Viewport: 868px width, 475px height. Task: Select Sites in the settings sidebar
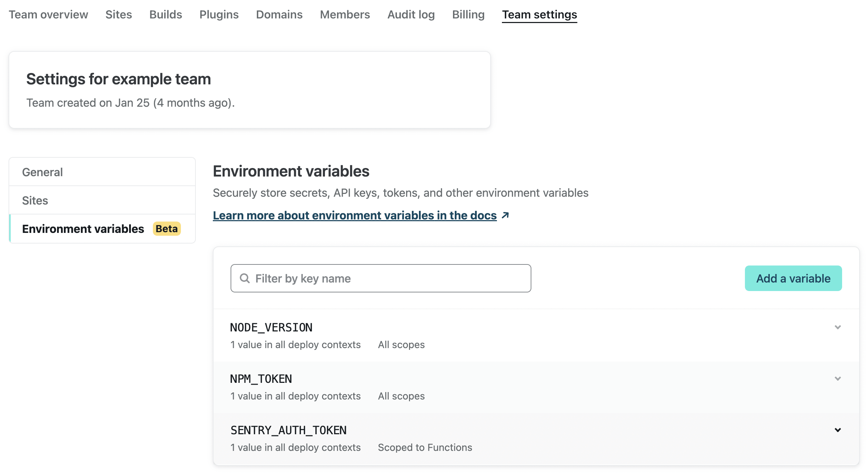point(35,200)
